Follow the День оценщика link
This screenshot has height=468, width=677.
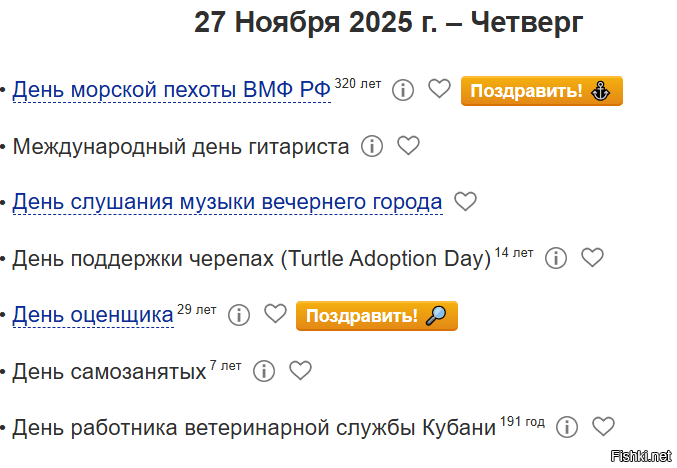pos(93,315)
